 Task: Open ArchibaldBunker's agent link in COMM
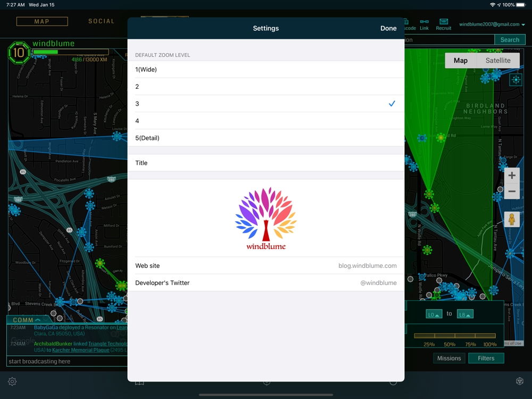(x=53, y=344)
